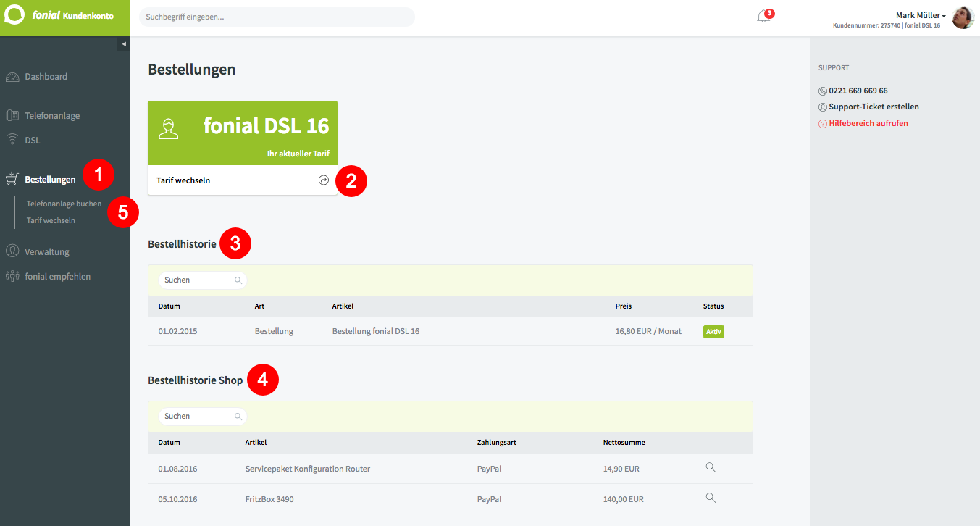Click the fonial DSL 16 tariff banner

(243, 133)
